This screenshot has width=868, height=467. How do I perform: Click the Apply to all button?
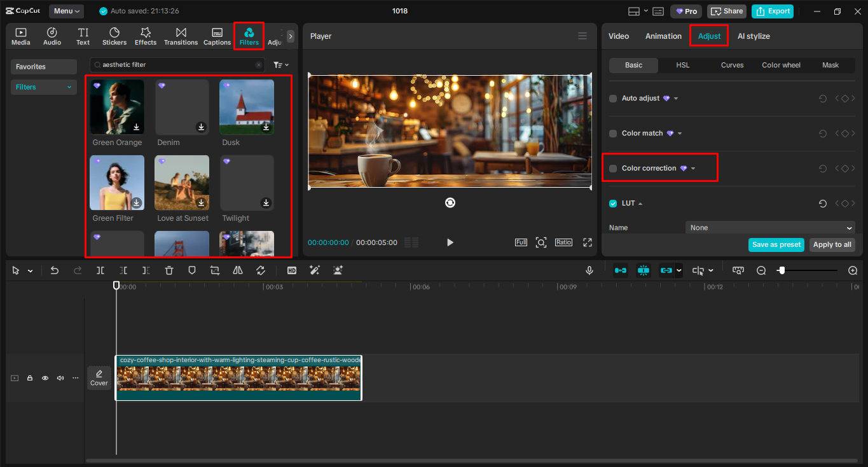832,244
